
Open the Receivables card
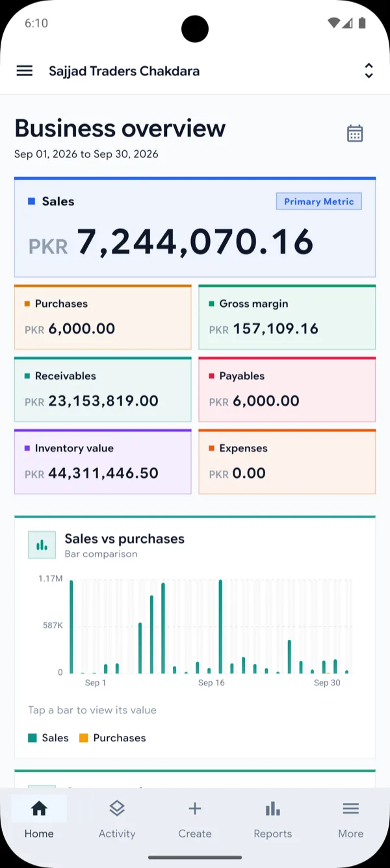point(103,389)
